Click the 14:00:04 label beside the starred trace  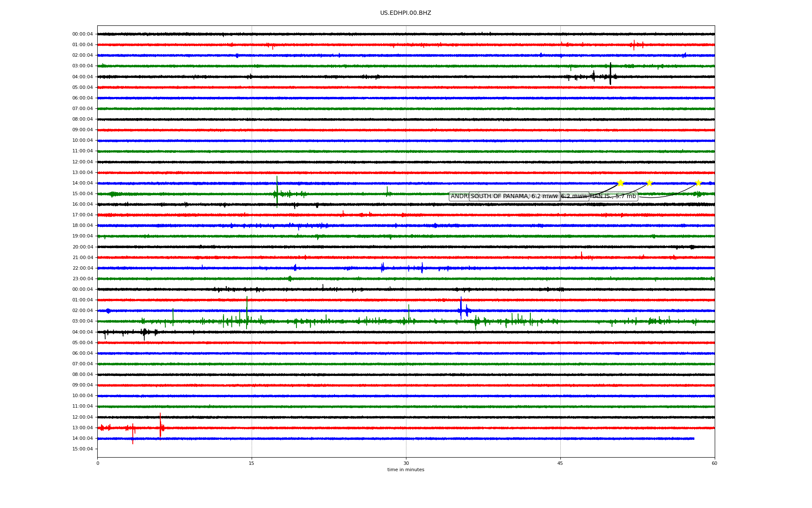pyautogui.click(x=82, y=183)
